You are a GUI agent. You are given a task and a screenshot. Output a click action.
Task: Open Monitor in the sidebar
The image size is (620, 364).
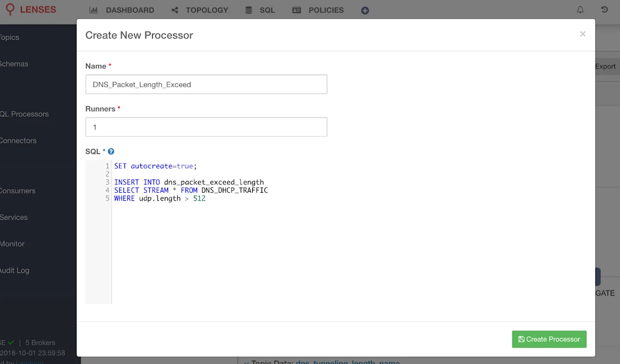click(12, 244)
